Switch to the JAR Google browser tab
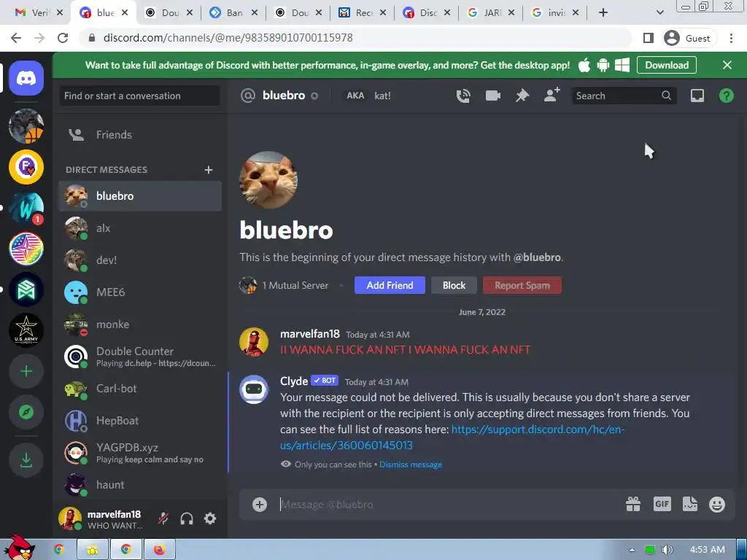 (491, 13)
